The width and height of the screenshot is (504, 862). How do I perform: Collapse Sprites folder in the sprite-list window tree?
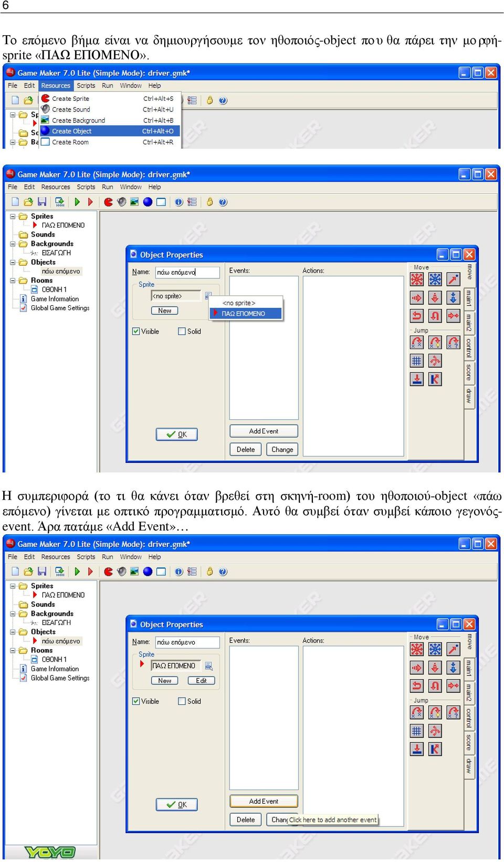click(13, 216)
